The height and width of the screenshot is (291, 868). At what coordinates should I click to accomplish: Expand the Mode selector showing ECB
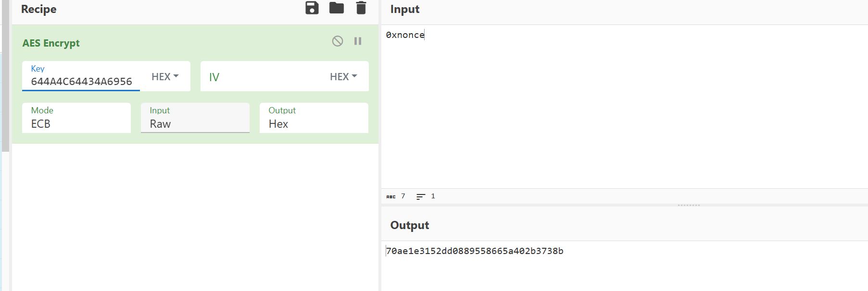[x=76, y=123]
